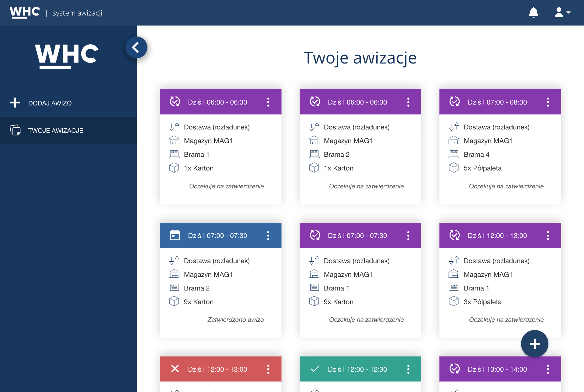The height and width of the screenshot is (392, 584).
Task: Click the checkmark icon on the green card
Action: pyautogui.click(x=315, y=369)
